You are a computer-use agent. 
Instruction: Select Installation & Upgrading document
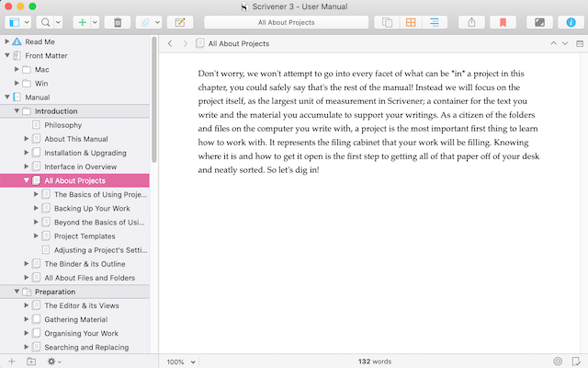[x=85, y=153]
